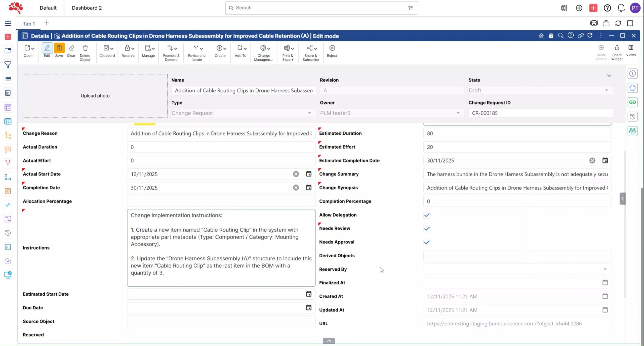Open the notifications bell icon
This screenshot has width=644, height=346.
[621, 8]
